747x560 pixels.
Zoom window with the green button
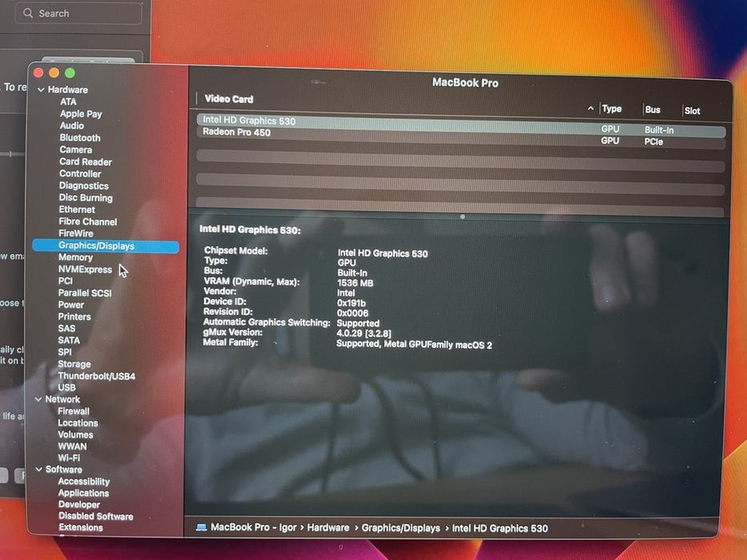(70, 73)
